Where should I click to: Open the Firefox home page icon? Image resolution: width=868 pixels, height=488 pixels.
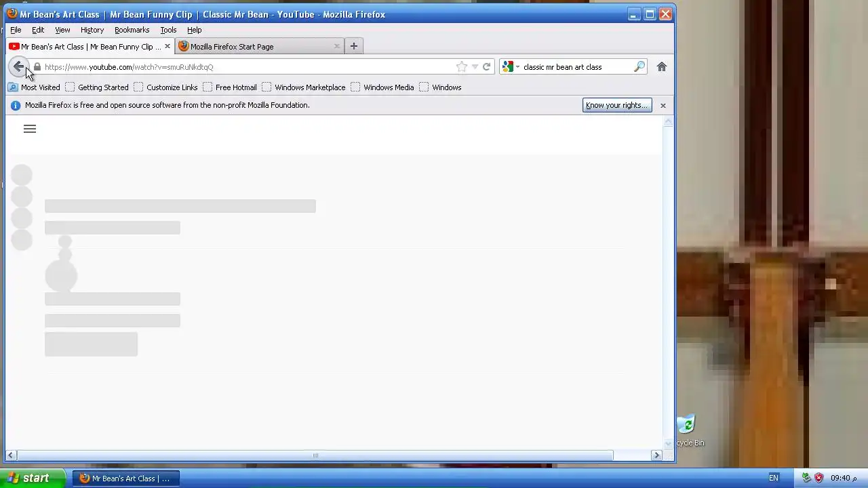tap(662, 66)
